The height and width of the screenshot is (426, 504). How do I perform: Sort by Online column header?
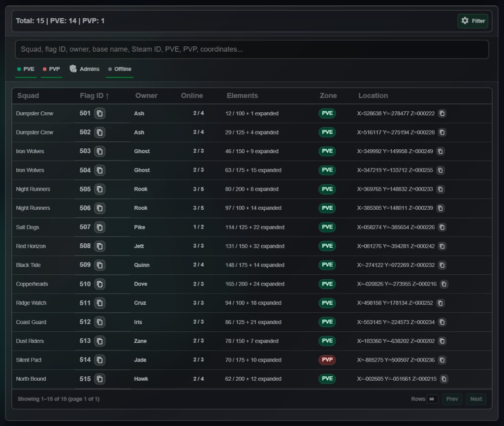coord(192,96)
